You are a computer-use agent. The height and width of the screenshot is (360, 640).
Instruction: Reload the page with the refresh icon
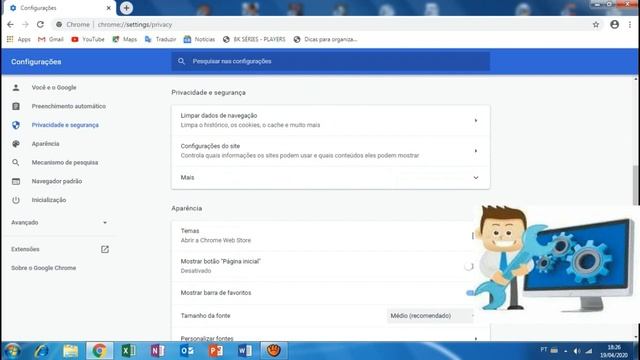click(40, 24)
